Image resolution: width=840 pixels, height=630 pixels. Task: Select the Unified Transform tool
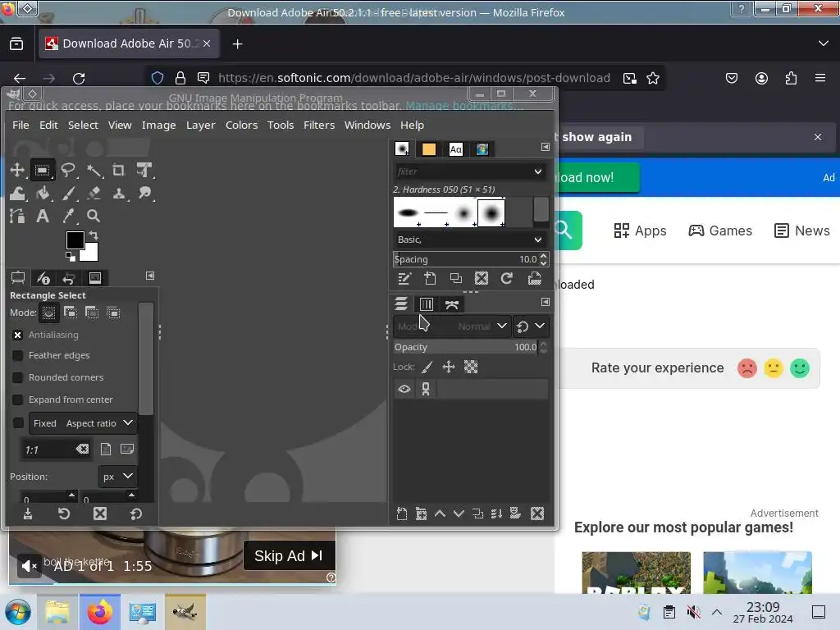coord(144,171)
